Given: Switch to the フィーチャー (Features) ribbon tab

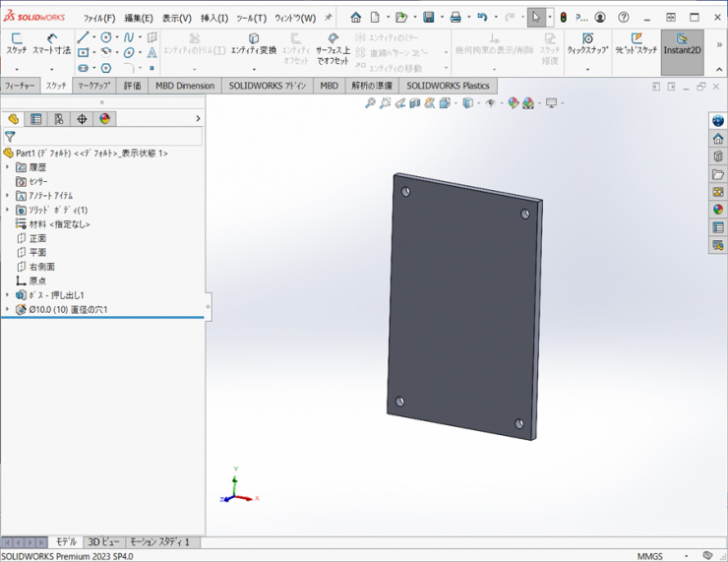Looking at the screenshot, I should [x=20, y=86].
